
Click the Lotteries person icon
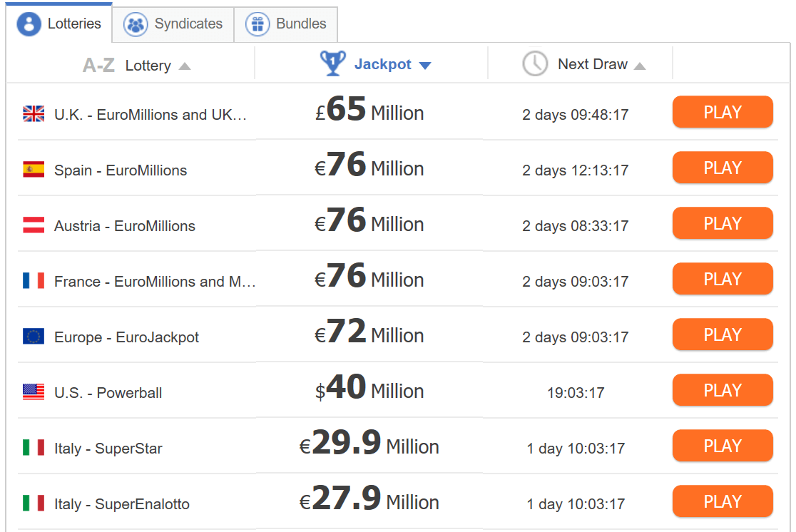click(x=29, y=24)
